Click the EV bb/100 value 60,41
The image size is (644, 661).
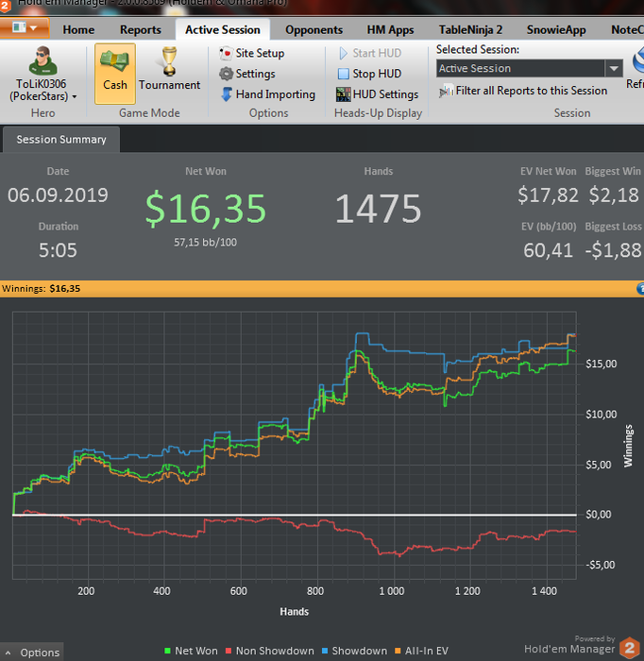[548, 250]
